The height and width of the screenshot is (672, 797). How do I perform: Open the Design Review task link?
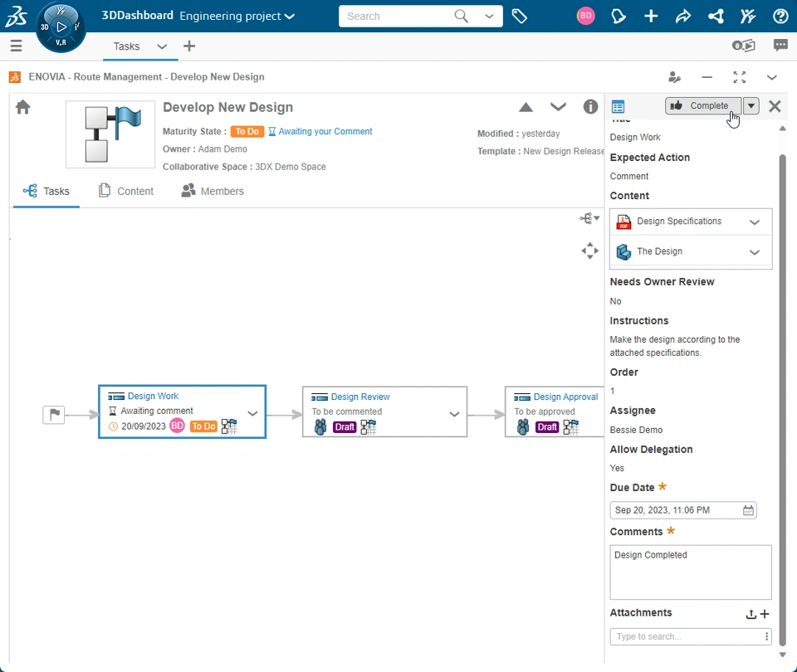(360, 397)
